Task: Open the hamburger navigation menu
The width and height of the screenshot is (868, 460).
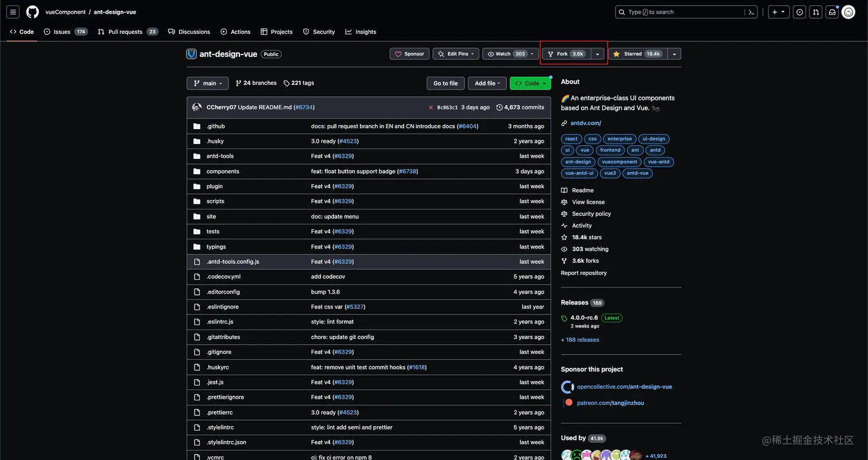Action: (13, 11)
